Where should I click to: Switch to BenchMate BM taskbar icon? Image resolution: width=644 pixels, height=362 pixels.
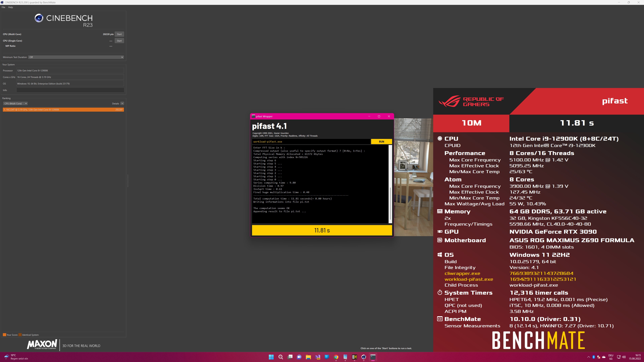pyautogui.click(x=355, y=357)
